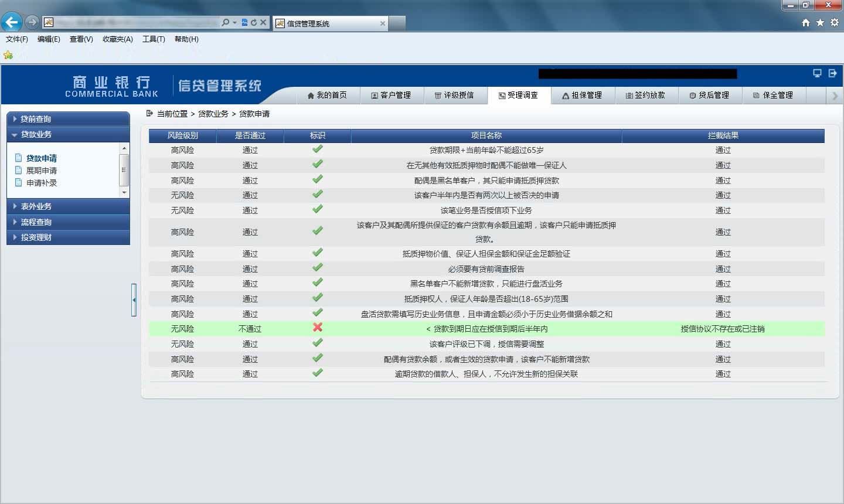
Task: Click the document icon beside 申请补录
Action: click(x=18, y=182)
